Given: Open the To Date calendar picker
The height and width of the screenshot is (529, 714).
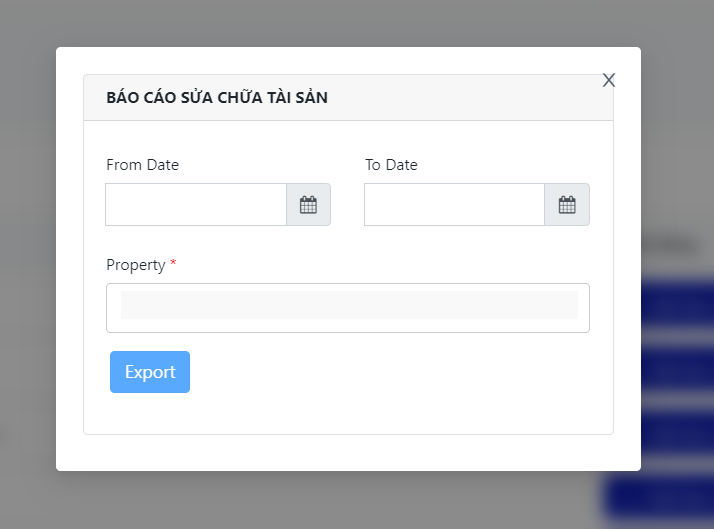Looking at the screenshot, I should (567, 205).
